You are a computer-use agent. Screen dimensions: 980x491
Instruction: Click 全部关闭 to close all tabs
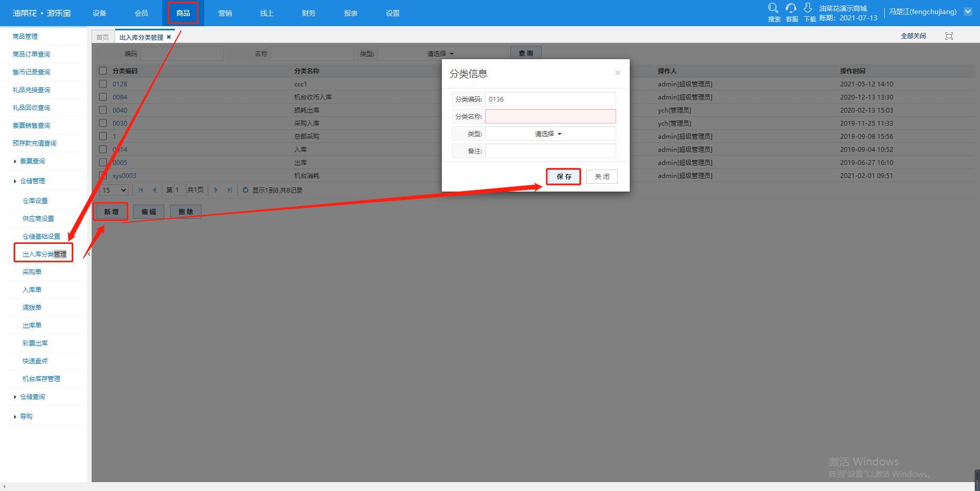(913, 36)
